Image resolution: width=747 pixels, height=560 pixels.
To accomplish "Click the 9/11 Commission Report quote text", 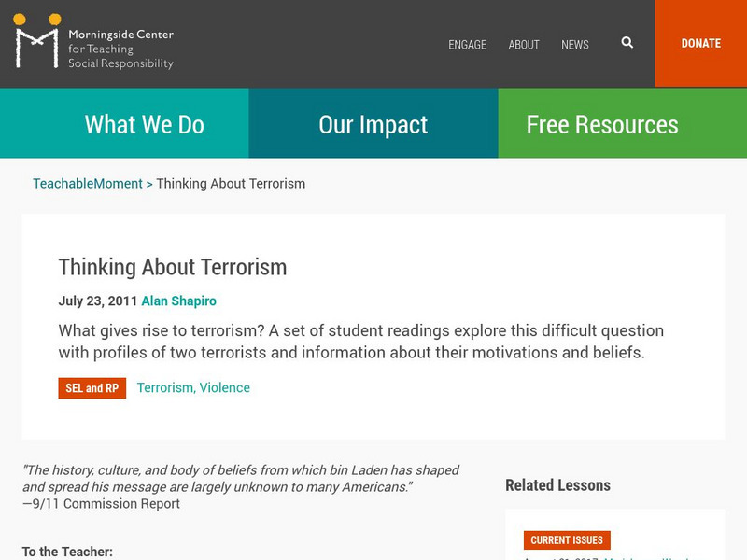I will 241,479.
